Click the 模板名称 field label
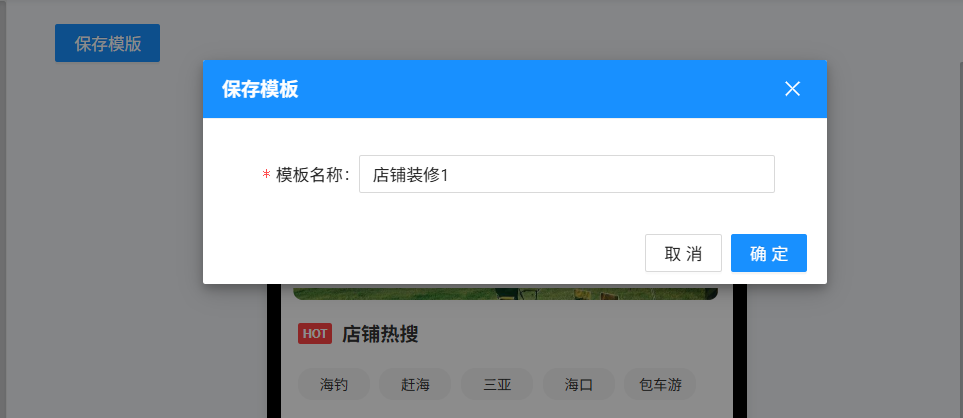Viewport: 963px width, 418px height. click(x=313, y=175)
